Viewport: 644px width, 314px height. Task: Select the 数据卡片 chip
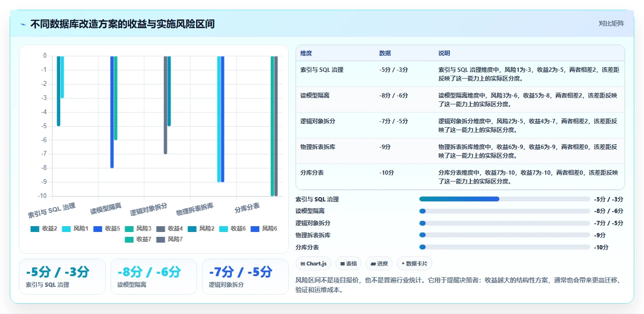[414, 264]
